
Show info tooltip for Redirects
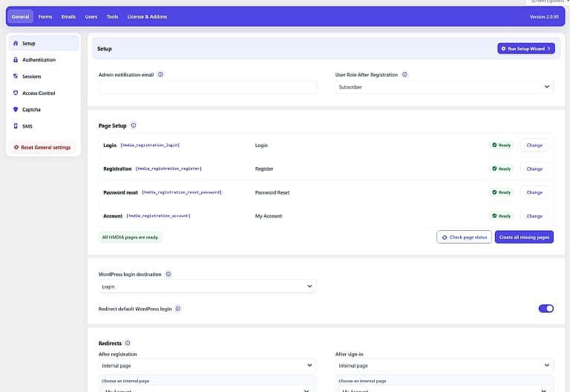[x=128, y=343]
